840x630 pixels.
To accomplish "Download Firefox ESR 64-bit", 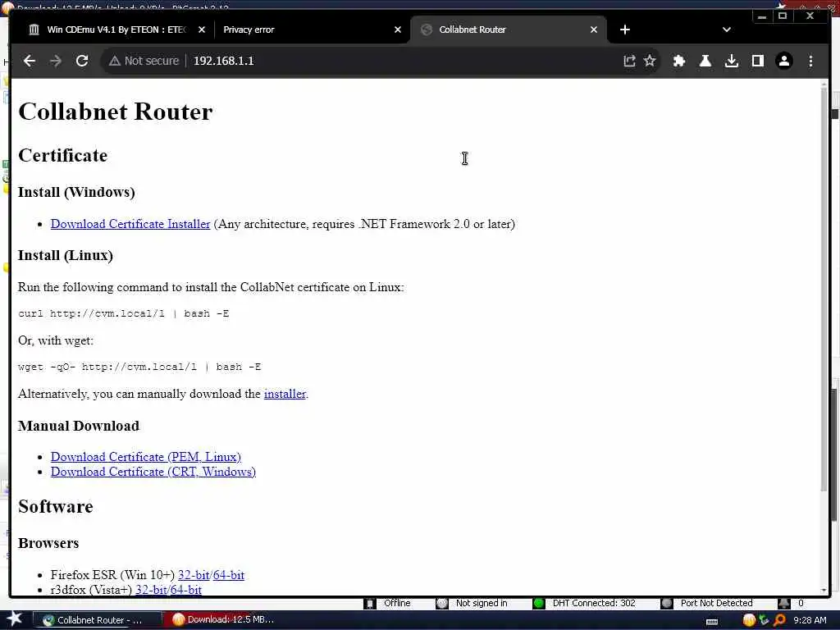I will tap(229, 575).
